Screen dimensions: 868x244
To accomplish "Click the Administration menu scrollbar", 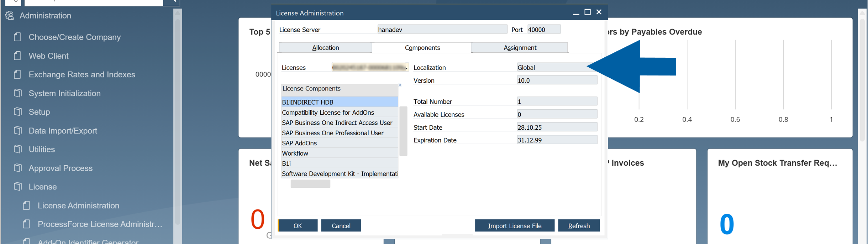I will click(178, 121).
